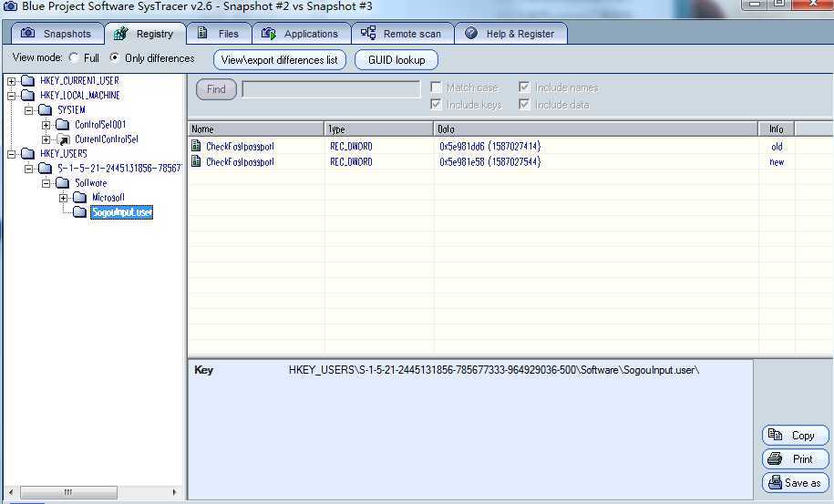The image size is (834, 504).
Task: Open GUID lookup
Action: pyautogui.click(x=396, y=60)
